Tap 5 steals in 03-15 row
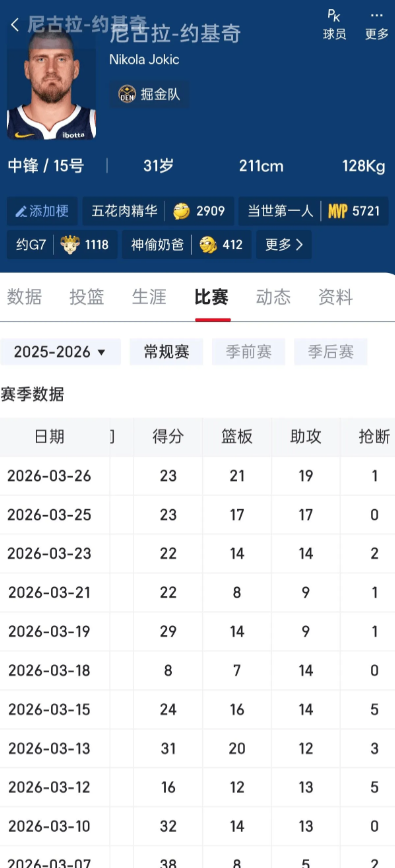The image size is (395, 868). pos(375,710)
